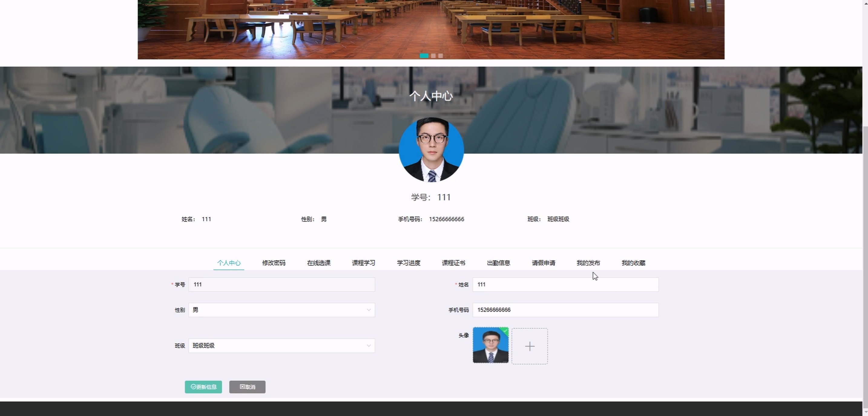Image resolution: width=868 pixels, height=416 pixels.
Task: Click the plus icon to upload avatar
Action: tap(529, 346)
